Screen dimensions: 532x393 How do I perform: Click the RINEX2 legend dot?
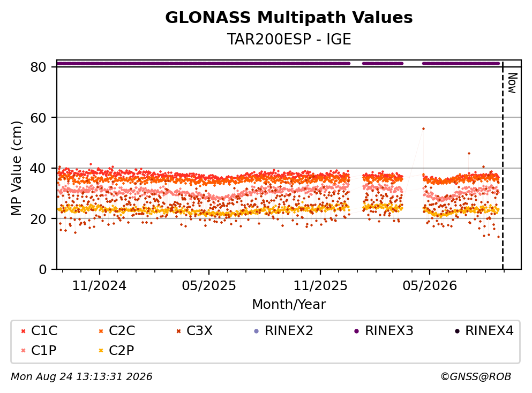(x=257, y=331)
